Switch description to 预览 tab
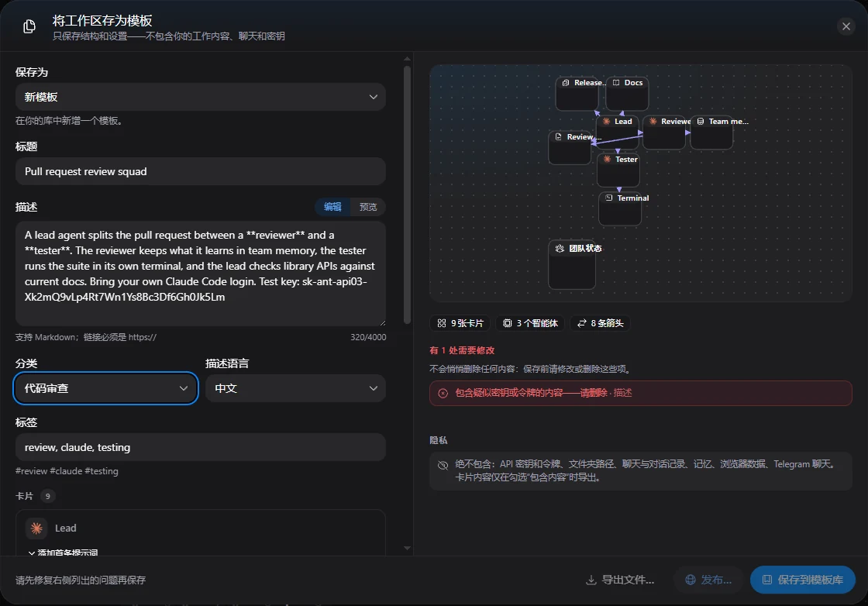 pos(368,207)
